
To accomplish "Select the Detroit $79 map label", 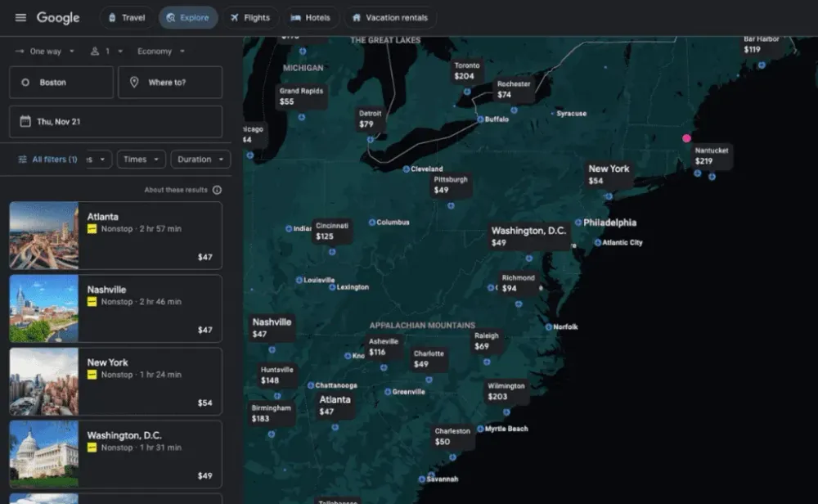I will 370,119.
